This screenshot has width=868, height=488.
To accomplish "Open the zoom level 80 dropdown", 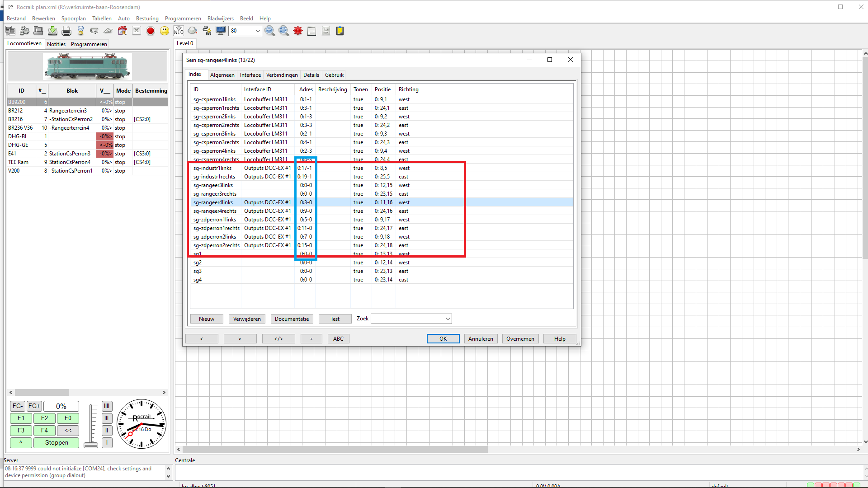I will pyautogui.click(x=258, y=31).
